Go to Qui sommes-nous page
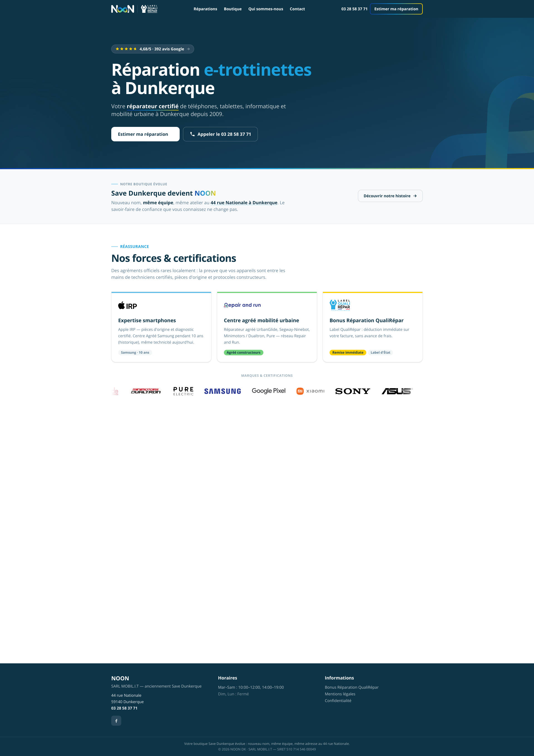The image size is (534, 756). coord(266,9)
